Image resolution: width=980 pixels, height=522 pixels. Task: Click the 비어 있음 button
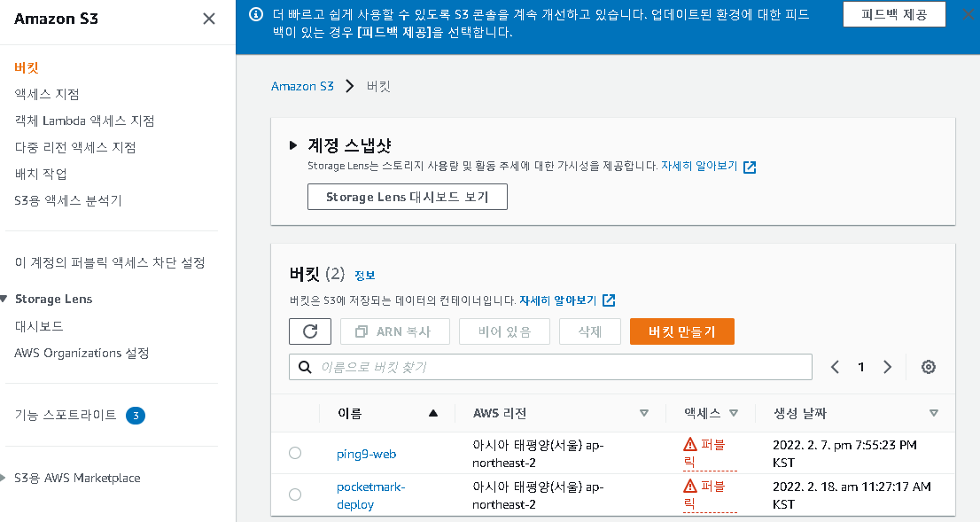(504, 331)
